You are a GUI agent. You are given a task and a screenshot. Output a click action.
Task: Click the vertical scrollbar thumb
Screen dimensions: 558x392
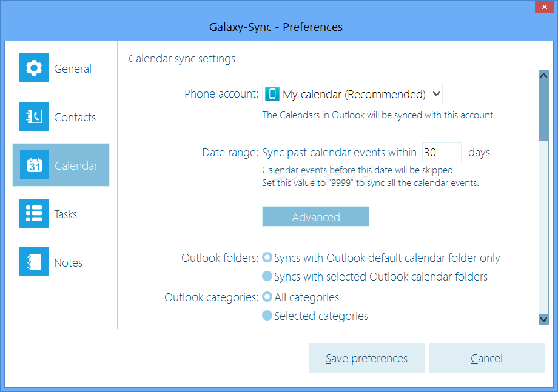[x=543, y=110]
